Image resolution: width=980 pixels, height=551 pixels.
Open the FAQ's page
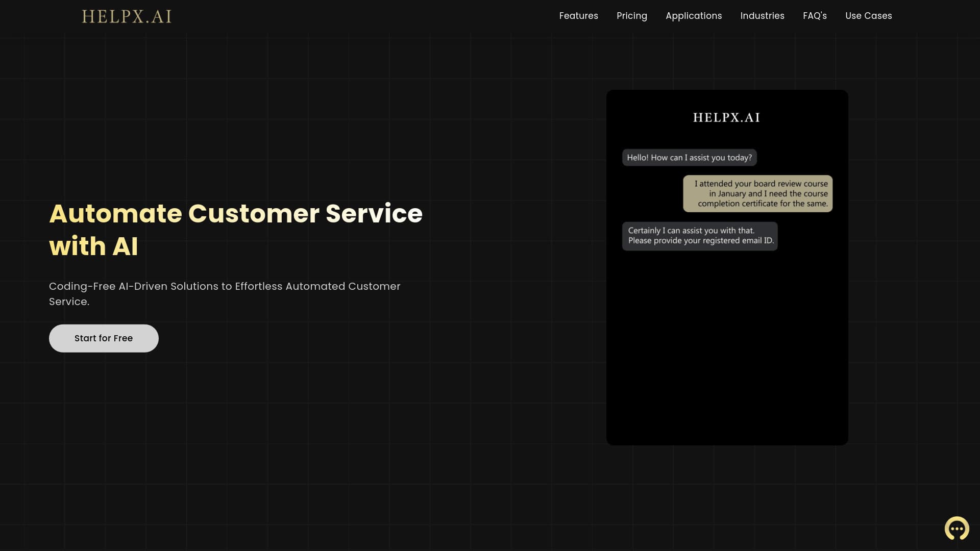[814, 16]
